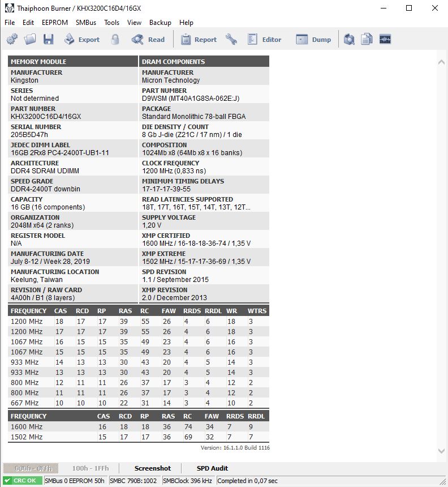Click the MEMORY MODULE section header

72,62
